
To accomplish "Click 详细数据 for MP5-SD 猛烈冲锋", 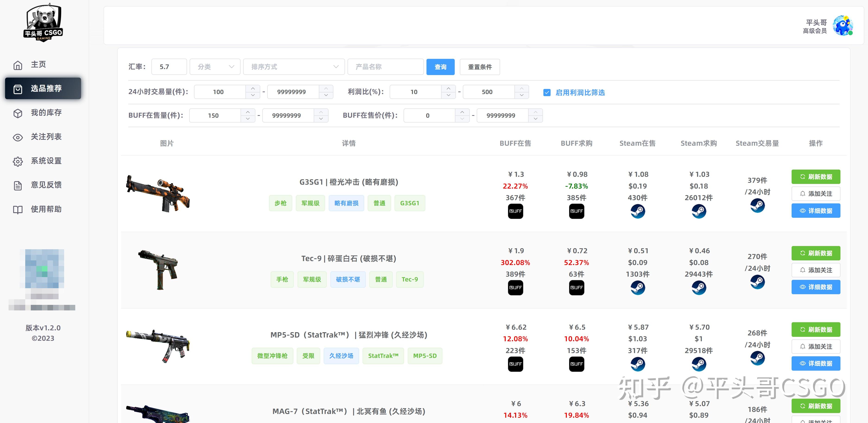I will click(816, 363).
